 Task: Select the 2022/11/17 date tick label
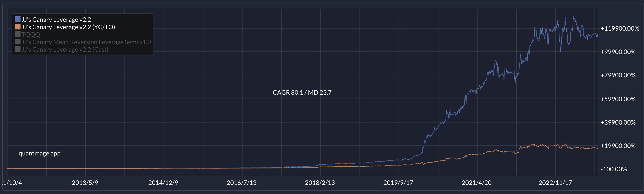[555, 183]
